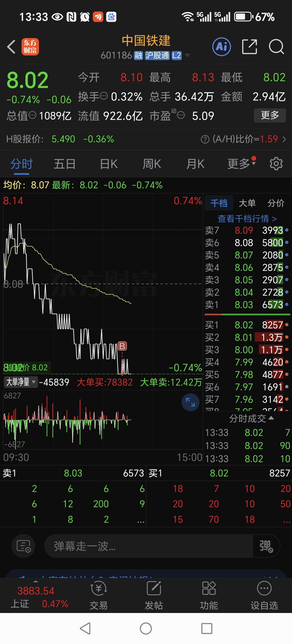
Task: Tap the info icon next to 换手
Action: 104,95
